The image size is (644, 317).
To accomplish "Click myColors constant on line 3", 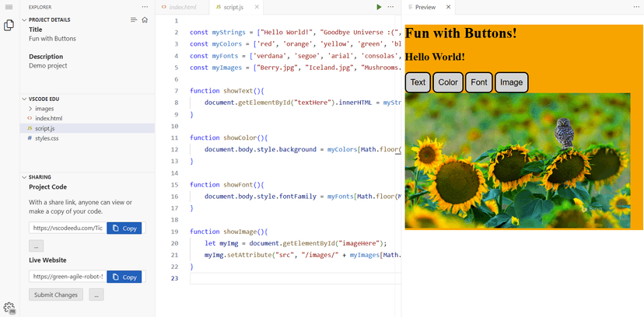I will tap(226, 44).
